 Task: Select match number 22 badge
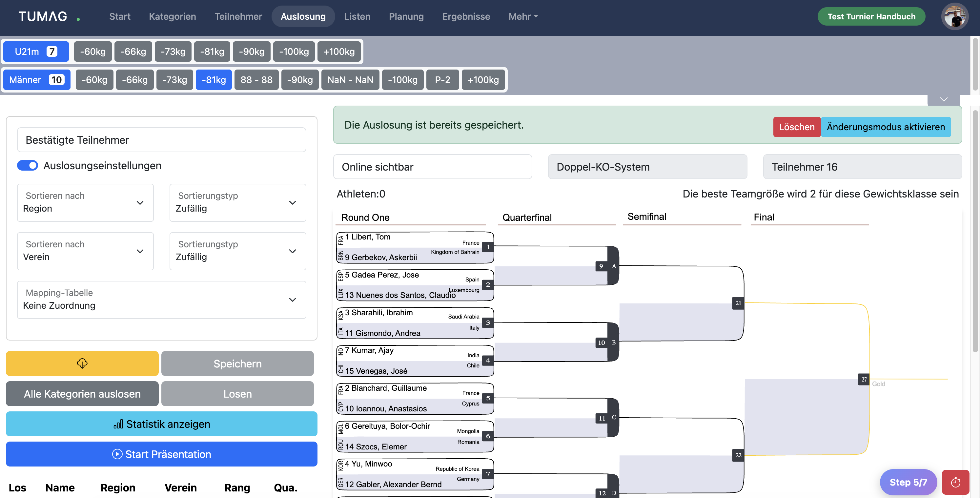pyautogui.click(x=738, y=455)
